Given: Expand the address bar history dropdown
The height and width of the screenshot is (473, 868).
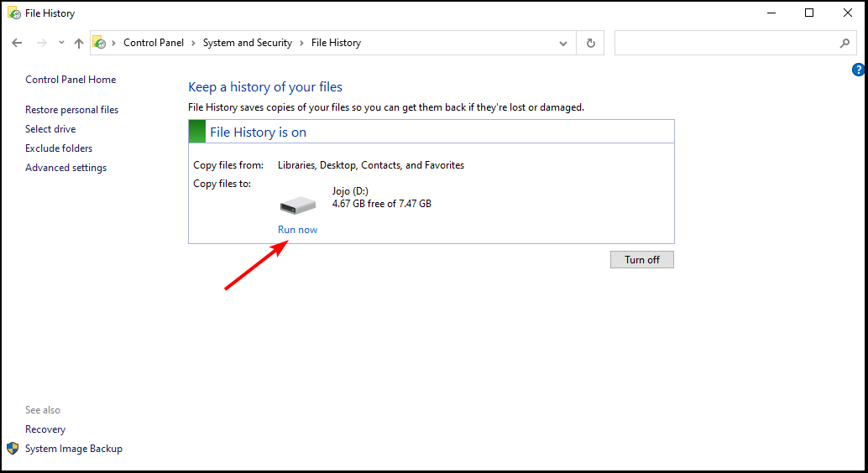Looking at the screenshot, I should coord(563,43).
